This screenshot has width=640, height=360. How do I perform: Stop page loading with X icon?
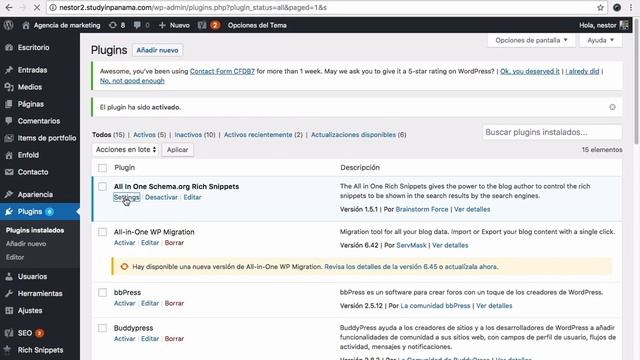[x=36, y=7]
